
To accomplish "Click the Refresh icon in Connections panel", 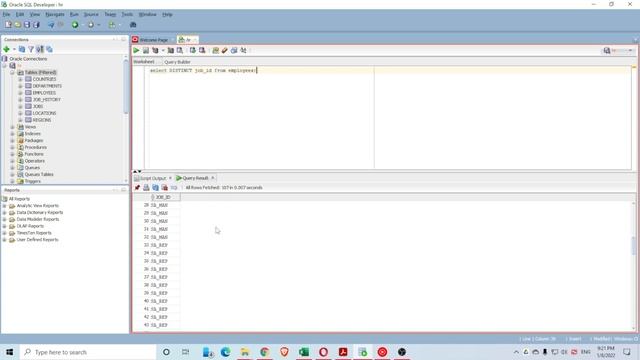I will point(22,49).
